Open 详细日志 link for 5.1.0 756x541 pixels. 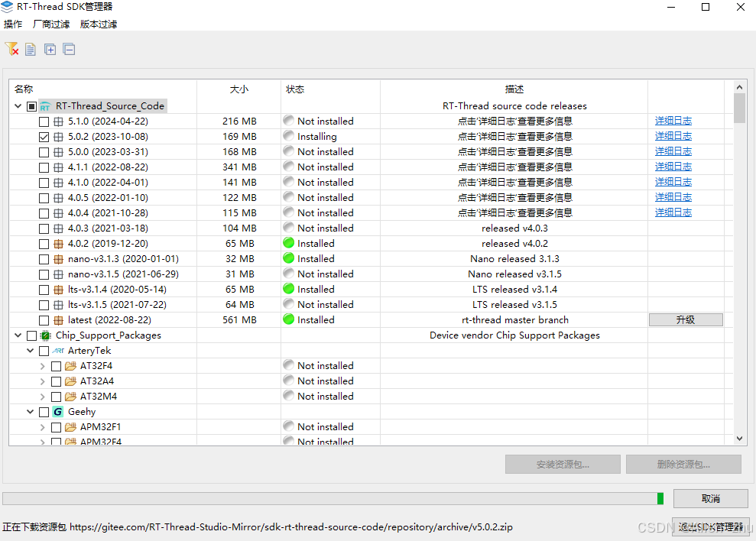(673, 121)
